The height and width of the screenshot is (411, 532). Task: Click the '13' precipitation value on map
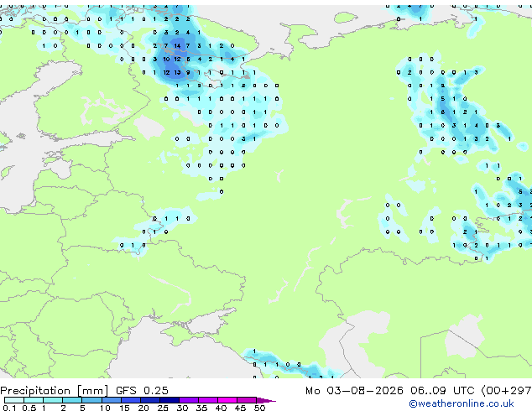click(177, 72)
